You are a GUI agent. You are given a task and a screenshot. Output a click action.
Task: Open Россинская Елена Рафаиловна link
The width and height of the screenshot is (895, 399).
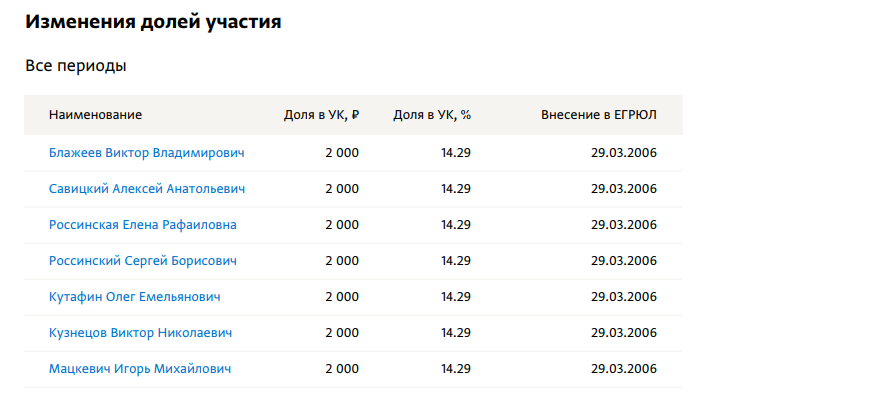tap(143, 225)
